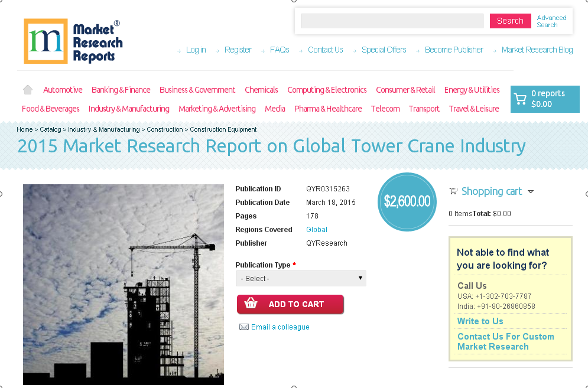Image resolution: width=588 pixels, height=388 pixels.
Task: Open the Construction Equipment breadcrumb link
Action: pyautogui.click(x=223, y=129)
